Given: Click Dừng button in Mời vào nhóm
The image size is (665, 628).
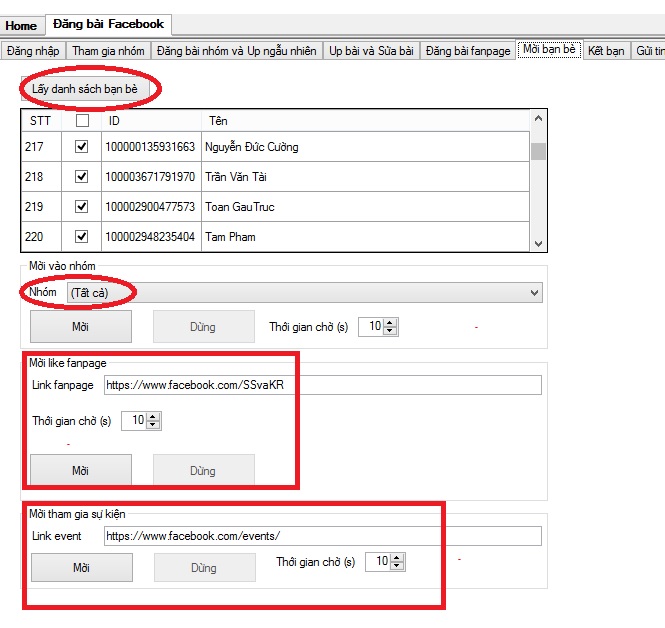Looking at the screenshot, I should pyautogui.click(x=204, y=327).
